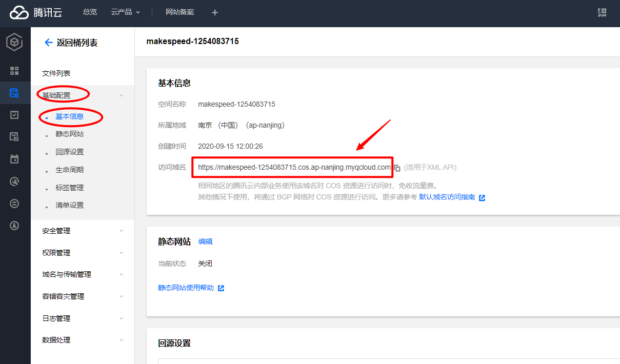Image resolution: width=620 pixels, height=364 pixels.
Task: Open the 默认域名访问指南 link
Action: click(447, 197)
